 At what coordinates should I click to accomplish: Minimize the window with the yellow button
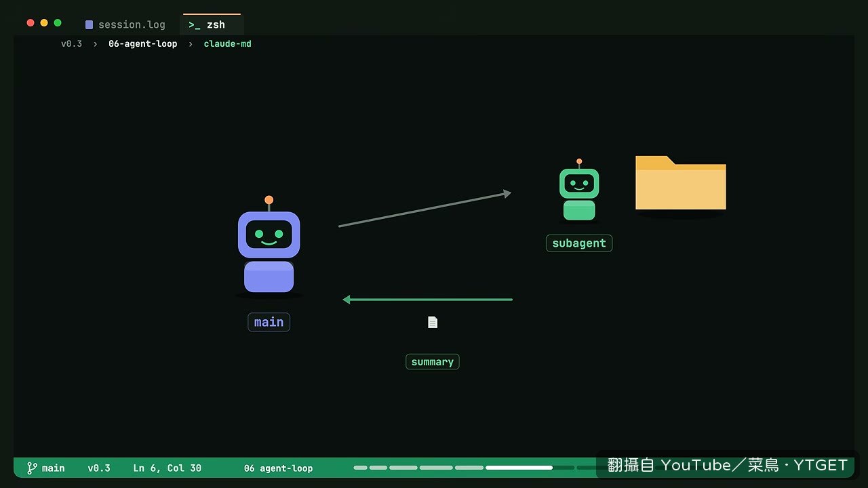point(44,23)
